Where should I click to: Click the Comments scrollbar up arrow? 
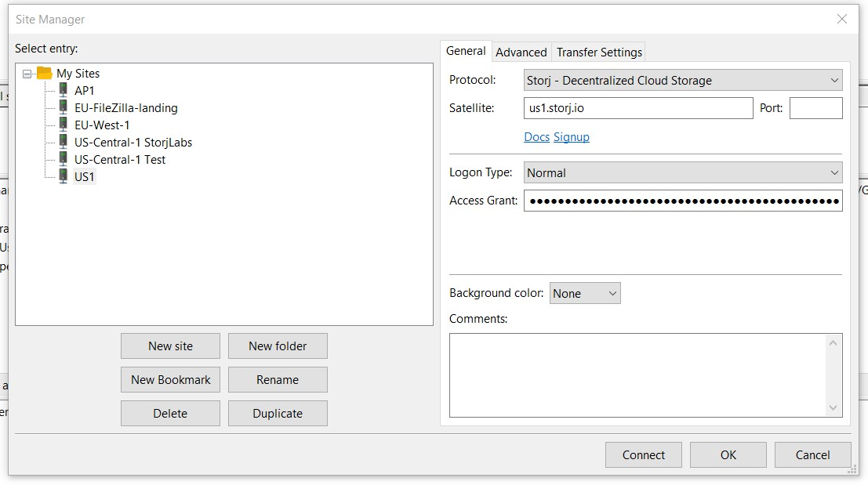tap(833, 343)
